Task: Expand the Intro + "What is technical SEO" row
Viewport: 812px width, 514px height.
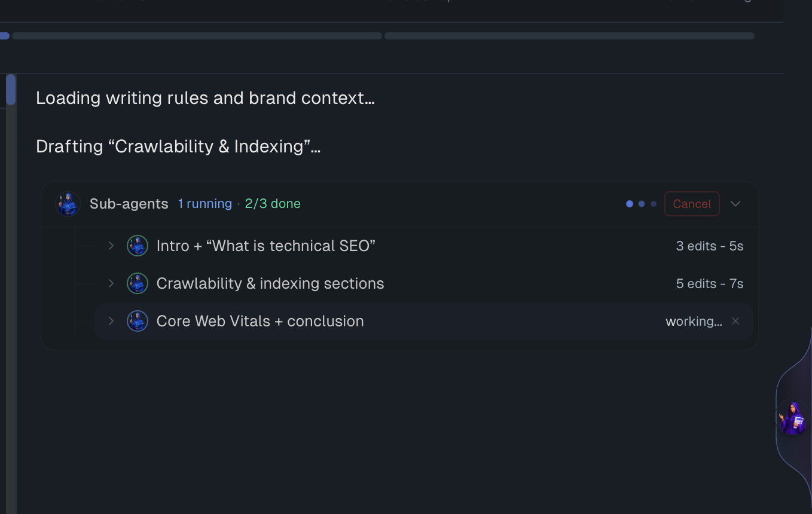Action: click(111, 246)
